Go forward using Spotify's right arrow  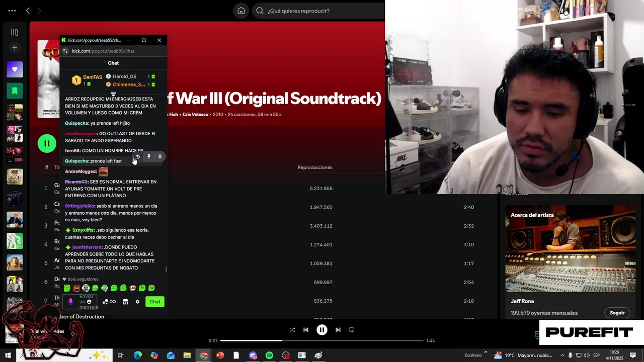tap(39, 11)
